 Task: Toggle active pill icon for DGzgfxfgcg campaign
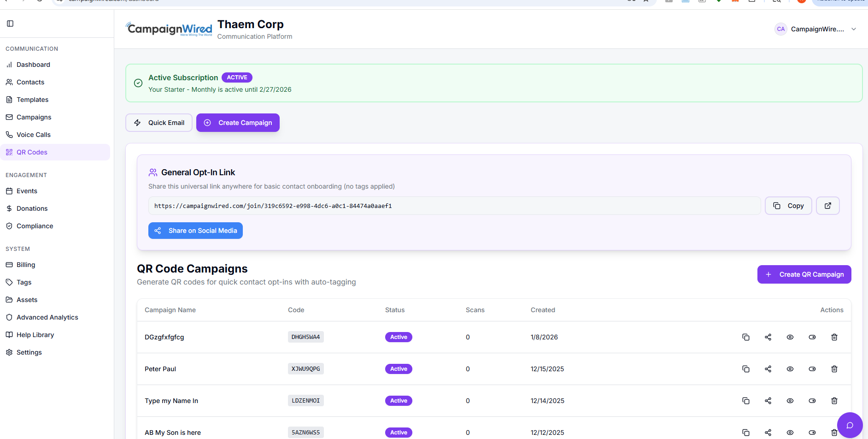tap(812, 337)
